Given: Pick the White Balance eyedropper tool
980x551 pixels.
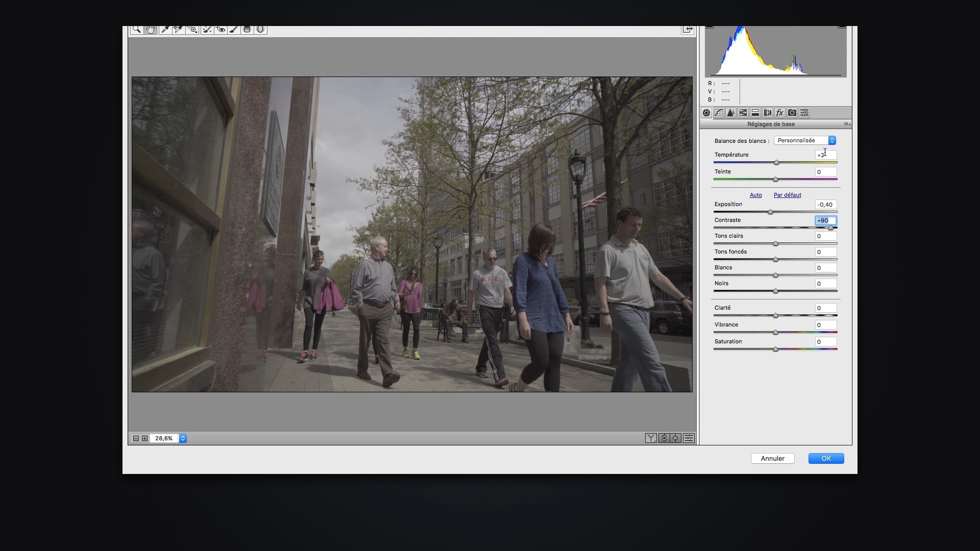Looking at the screenshot, I should tap(165, 30).
